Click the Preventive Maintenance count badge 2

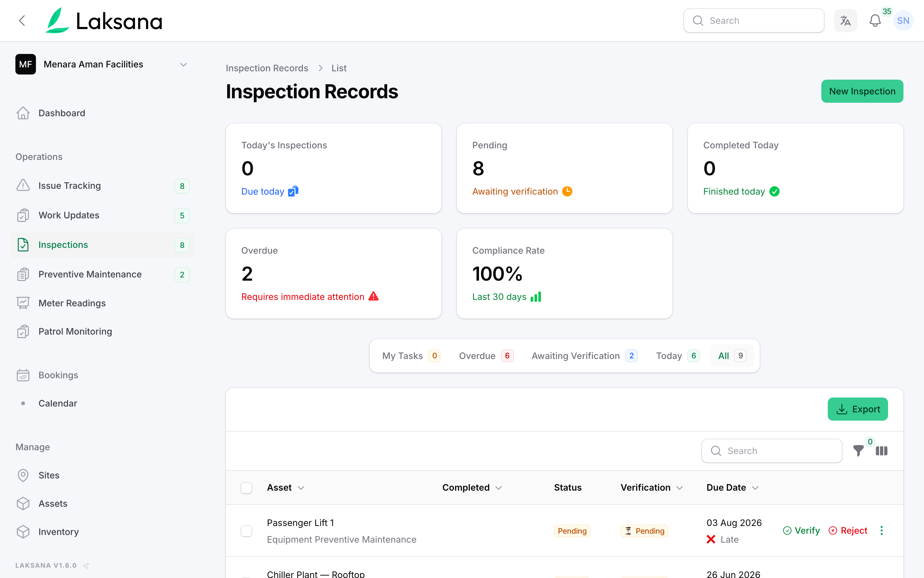(x=182, y=275)
